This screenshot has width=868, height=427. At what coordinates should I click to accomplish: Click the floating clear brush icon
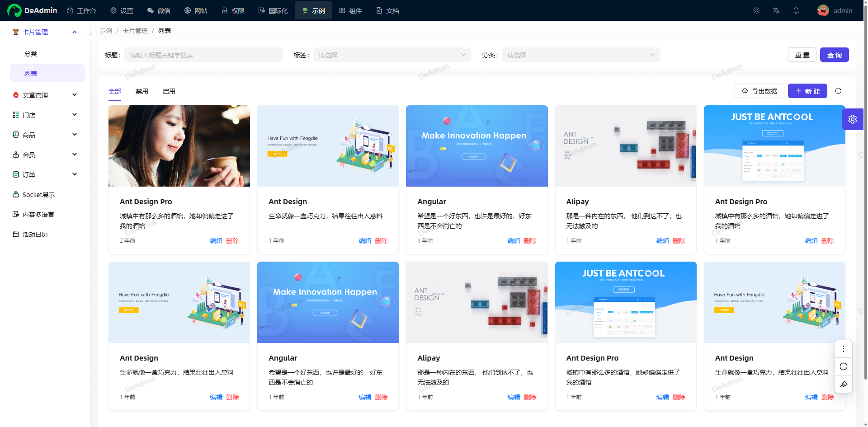844,384
